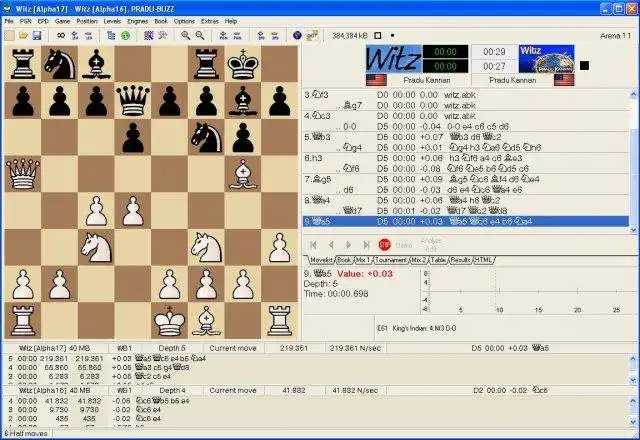Click the New game blank icon in toolbar
Viewport: 640px width, 440px height.
point(9,36)
